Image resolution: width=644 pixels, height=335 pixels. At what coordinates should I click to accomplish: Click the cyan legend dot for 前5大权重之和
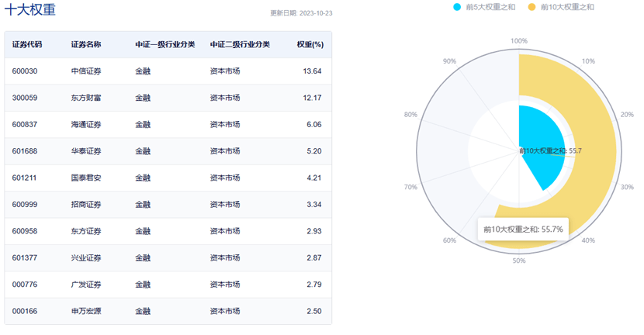point(458,7)
